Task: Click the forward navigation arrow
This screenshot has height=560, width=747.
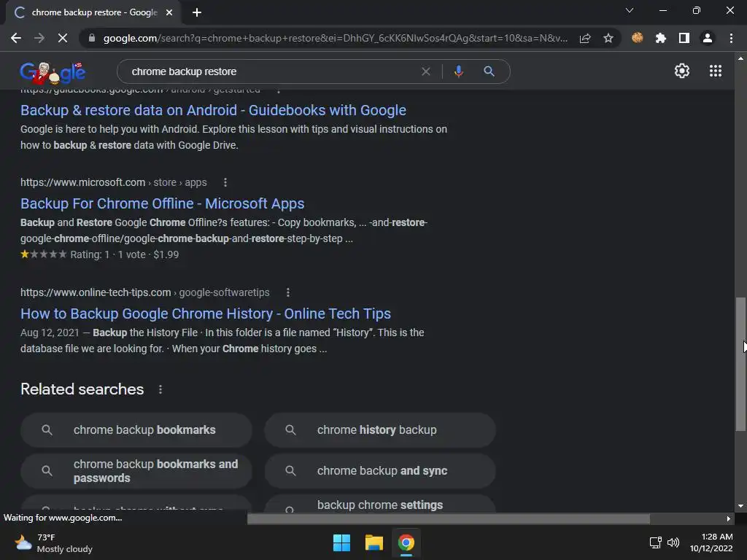Action: click(x=39, y=38)
